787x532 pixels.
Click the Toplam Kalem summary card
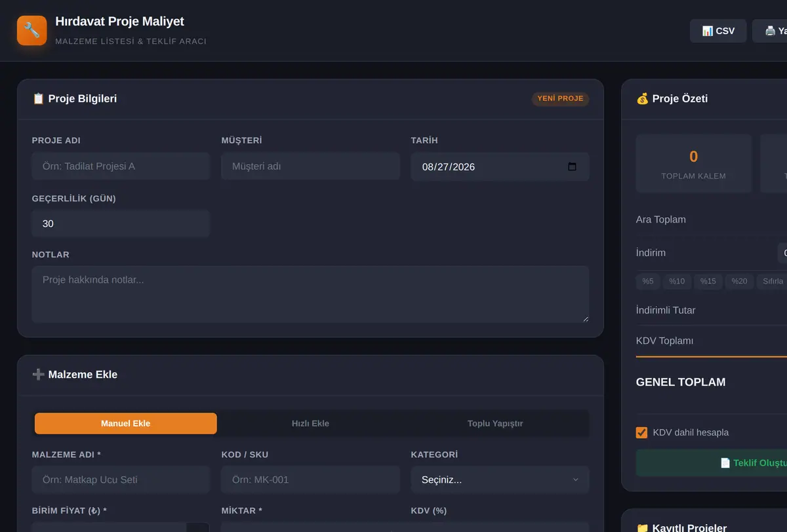point(694,163)
